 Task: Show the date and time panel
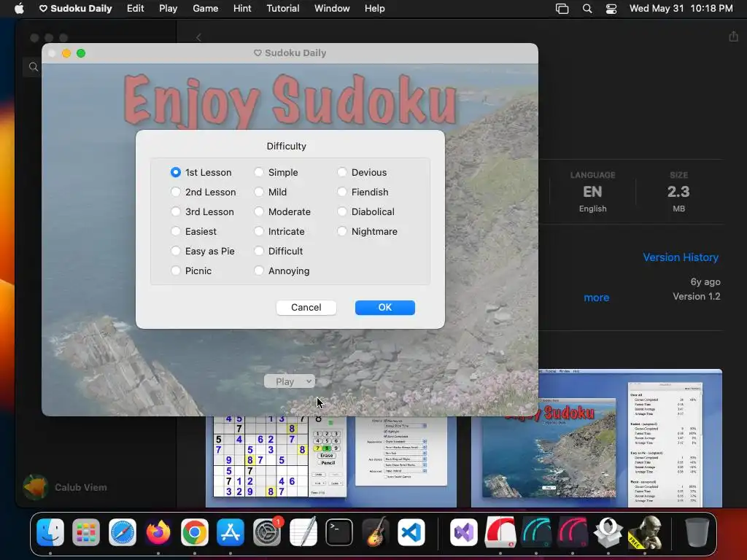(681, 9)
